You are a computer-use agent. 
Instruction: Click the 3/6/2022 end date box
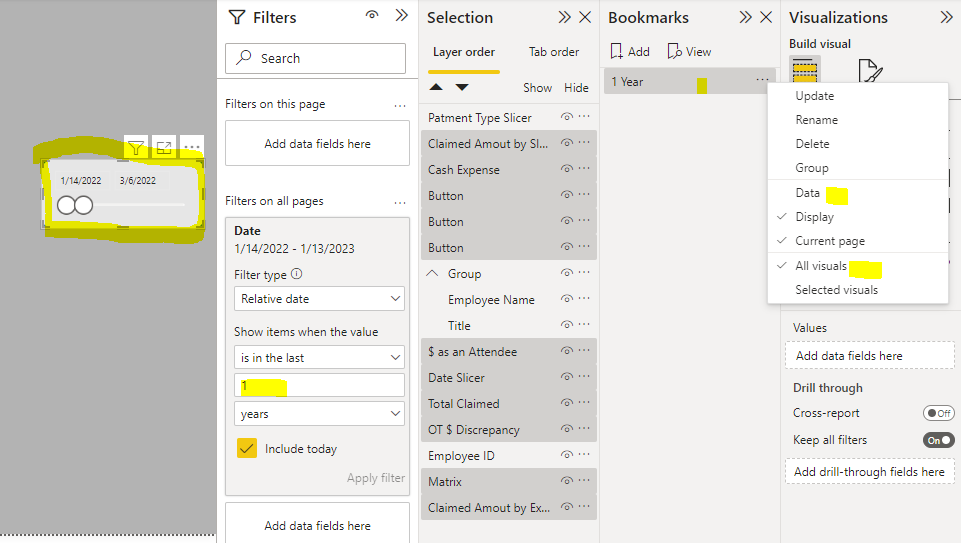138,181
